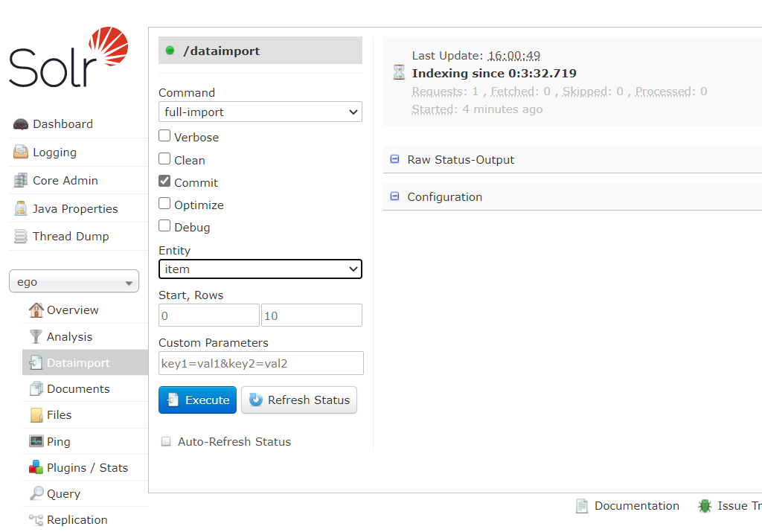Open the Files page link
The height and width of the screenshot is (532, 762).
(60, 415)
